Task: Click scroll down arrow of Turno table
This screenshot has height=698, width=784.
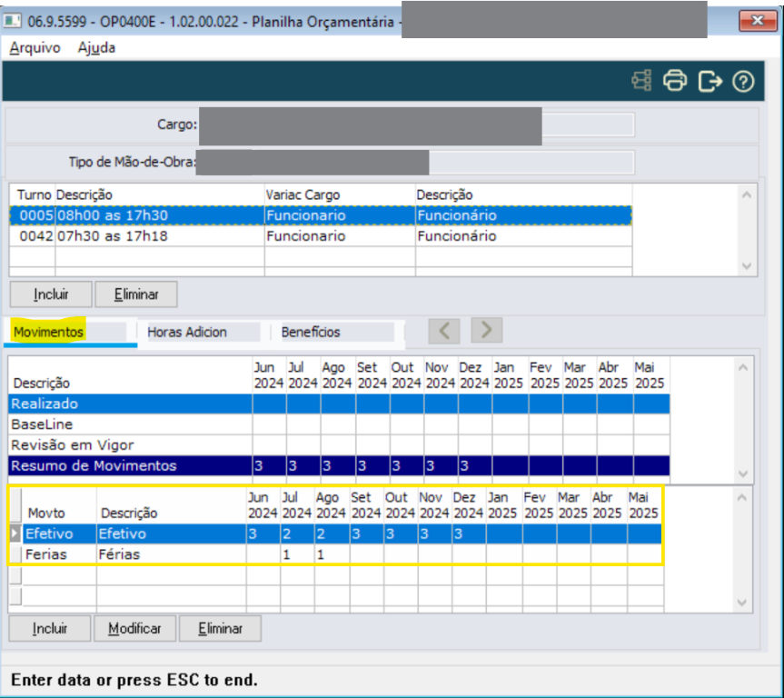Action: tap(747, 265)
